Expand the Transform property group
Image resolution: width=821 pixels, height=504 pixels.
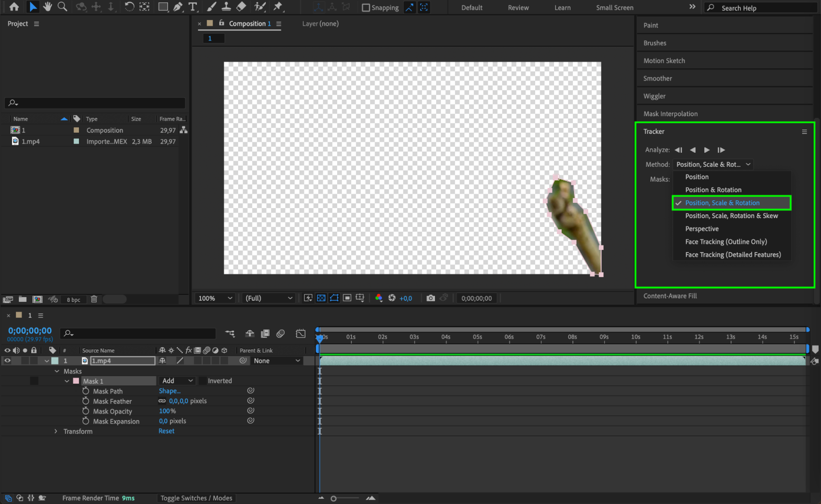pos(56,431)
